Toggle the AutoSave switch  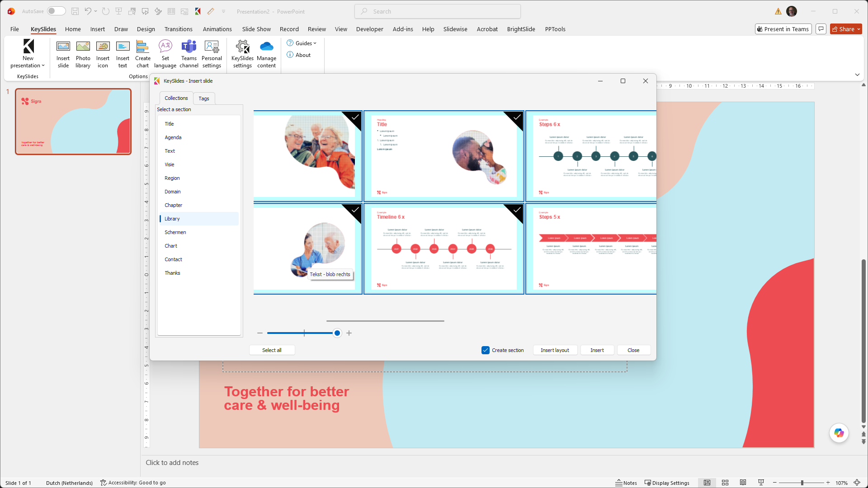(x=57, y=11)
